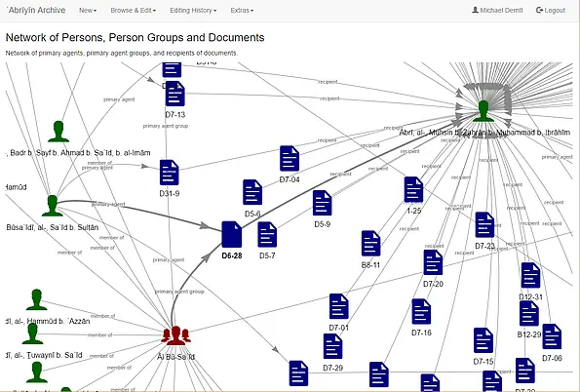The image size is (580, 392).
Task: Expand the Browse & Edit dropdown
Action: point(134,11)
